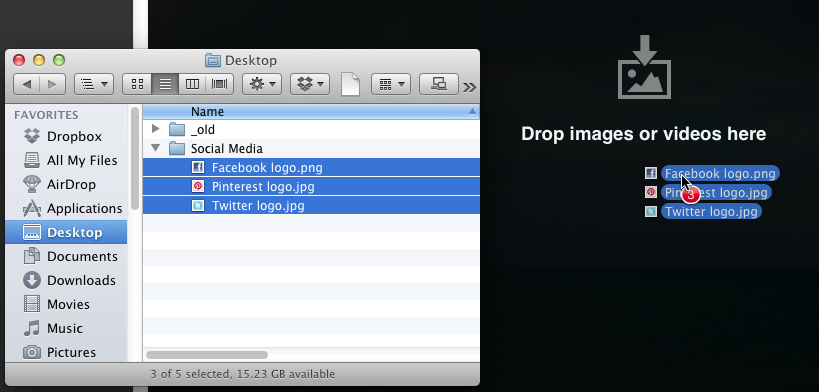
Task: Toggle sort order arrow in Name header
Action: [472, 111]
